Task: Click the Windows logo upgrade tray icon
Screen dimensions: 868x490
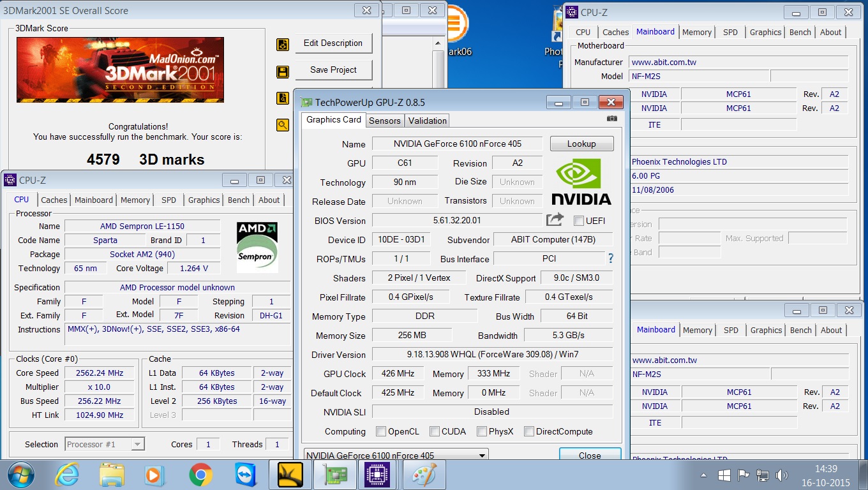Action: [724, 475]
